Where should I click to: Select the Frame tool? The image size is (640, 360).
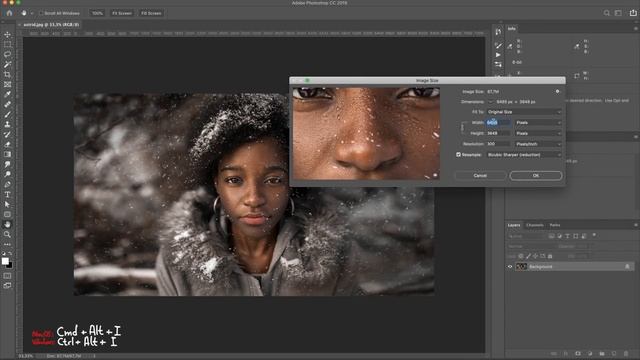(7, 84)
